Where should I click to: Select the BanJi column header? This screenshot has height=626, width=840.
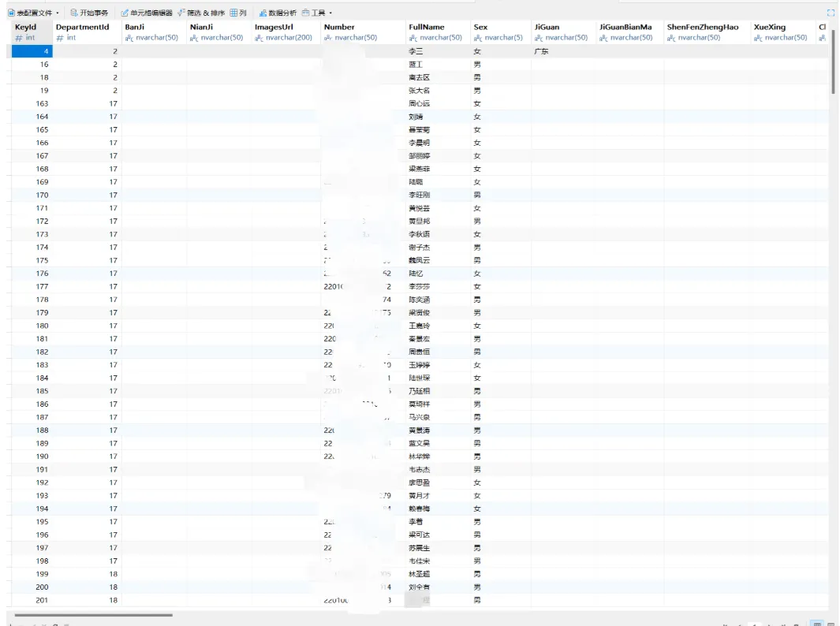point(155,32)
